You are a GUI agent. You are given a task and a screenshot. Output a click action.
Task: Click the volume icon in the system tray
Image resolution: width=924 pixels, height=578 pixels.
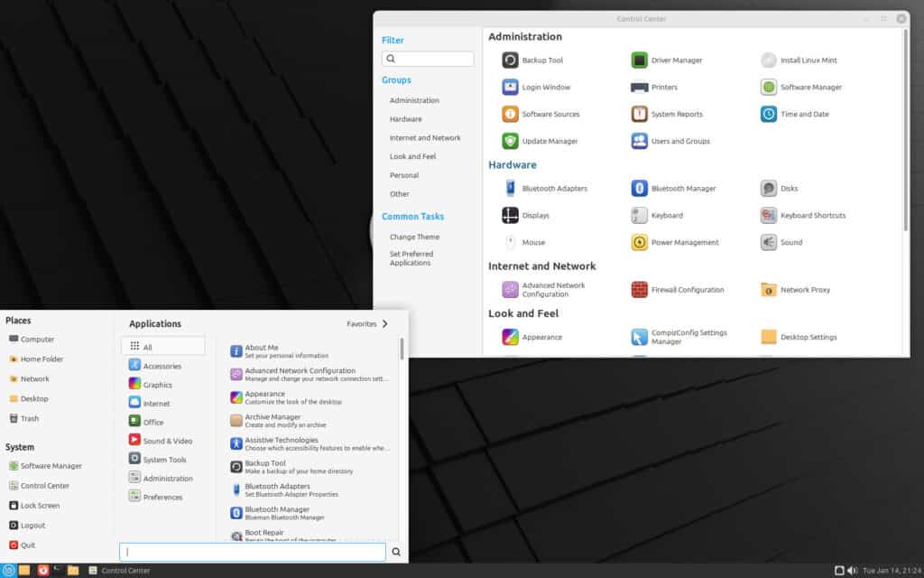(x=854, y=570)
